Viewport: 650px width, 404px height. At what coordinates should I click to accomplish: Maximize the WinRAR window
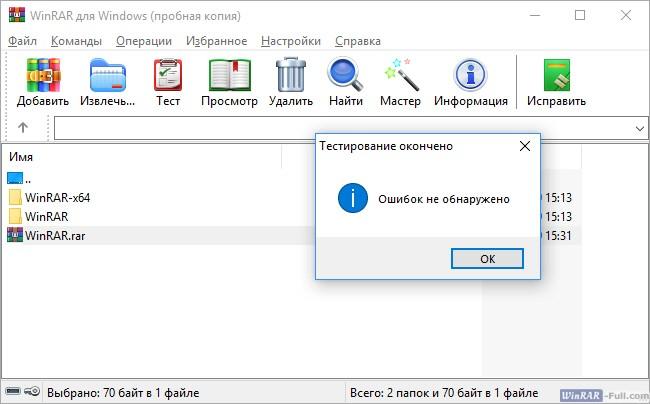click(580, 15)
